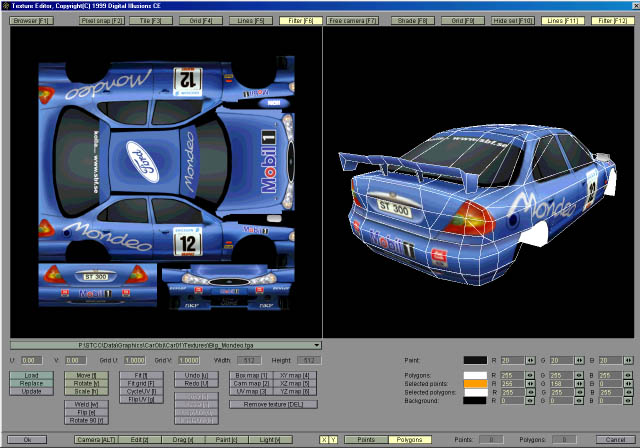Click the Weld [w] button
Screen dimensions: 640x448
point(86,404)
